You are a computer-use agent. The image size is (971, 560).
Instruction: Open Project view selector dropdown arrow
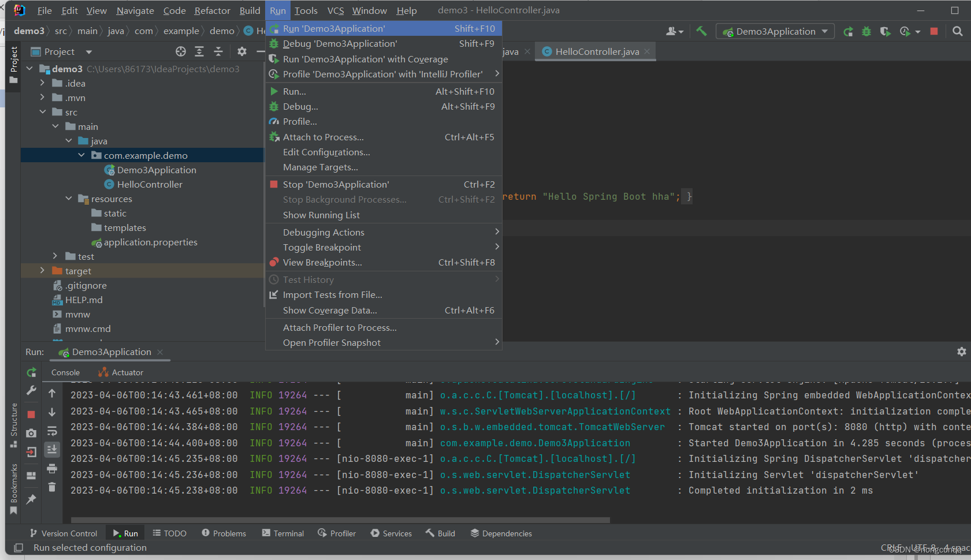pos(89,52)
